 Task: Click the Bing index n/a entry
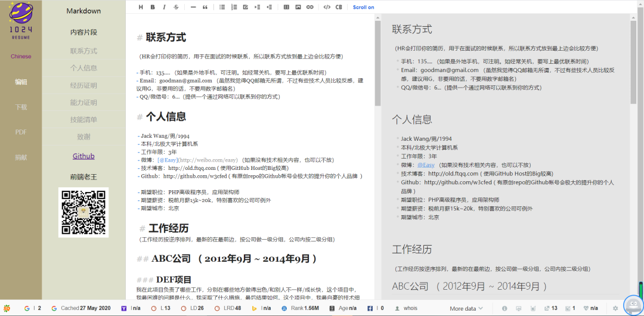[x=261, y=308]
